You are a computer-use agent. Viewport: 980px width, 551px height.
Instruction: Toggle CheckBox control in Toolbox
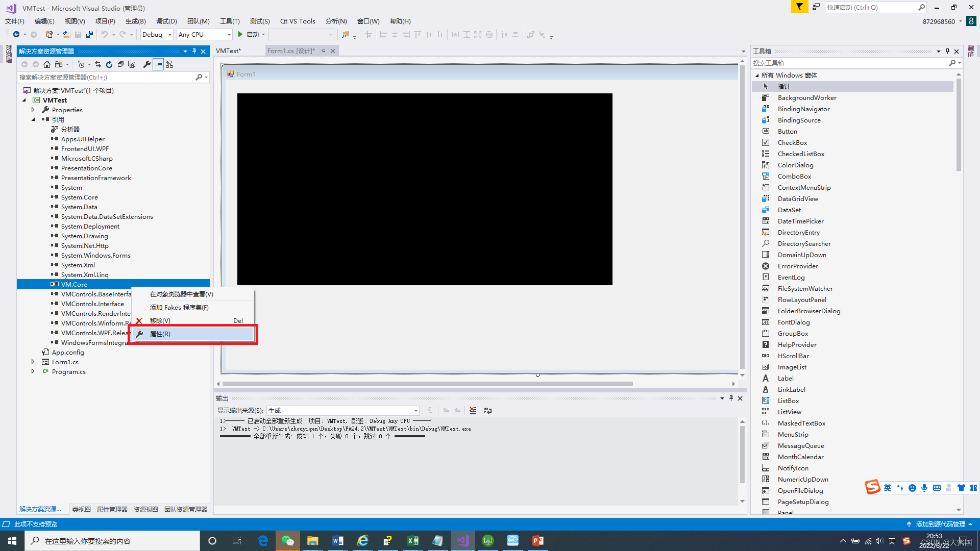pos(792,142)
